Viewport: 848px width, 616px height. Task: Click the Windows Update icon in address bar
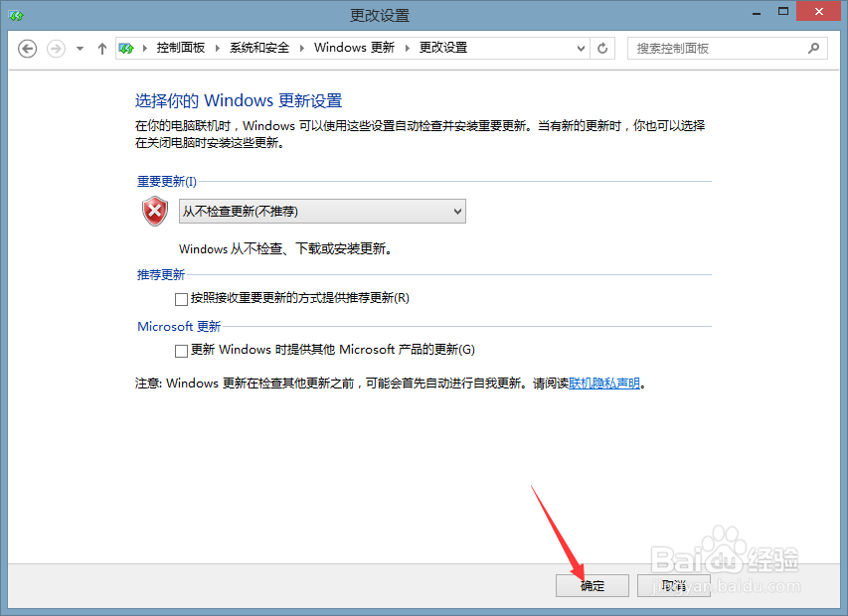126,49
